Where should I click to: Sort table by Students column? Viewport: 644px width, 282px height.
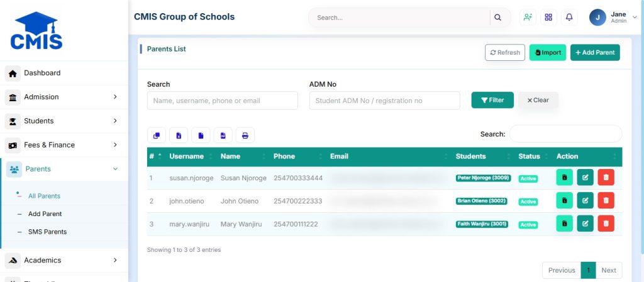click(484, 156)
